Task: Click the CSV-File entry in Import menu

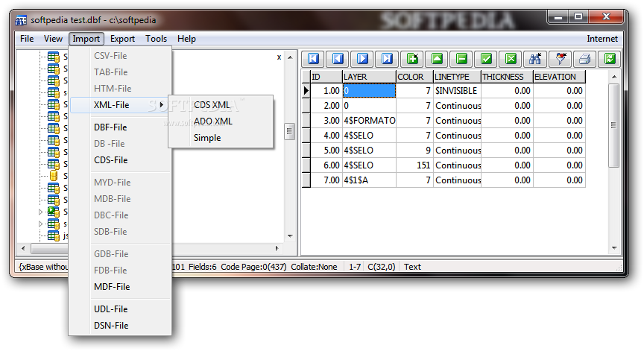Action: 120,56
